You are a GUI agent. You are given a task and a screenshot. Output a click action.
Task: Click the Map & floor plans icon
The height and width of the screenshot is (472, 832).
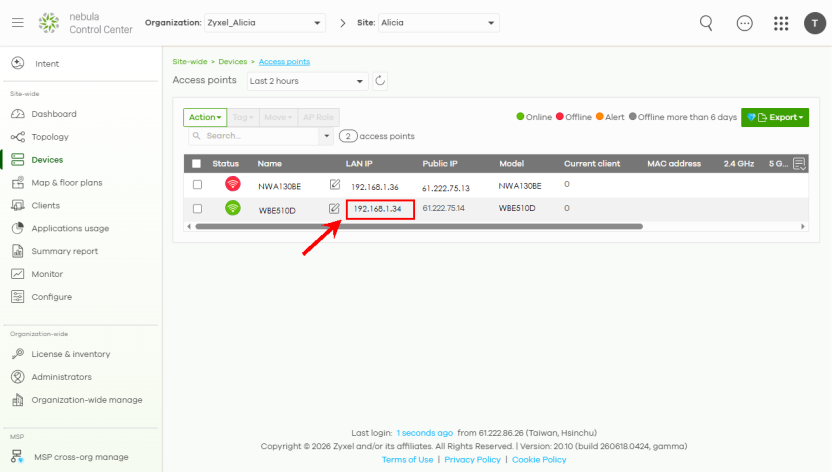(18, 182)
